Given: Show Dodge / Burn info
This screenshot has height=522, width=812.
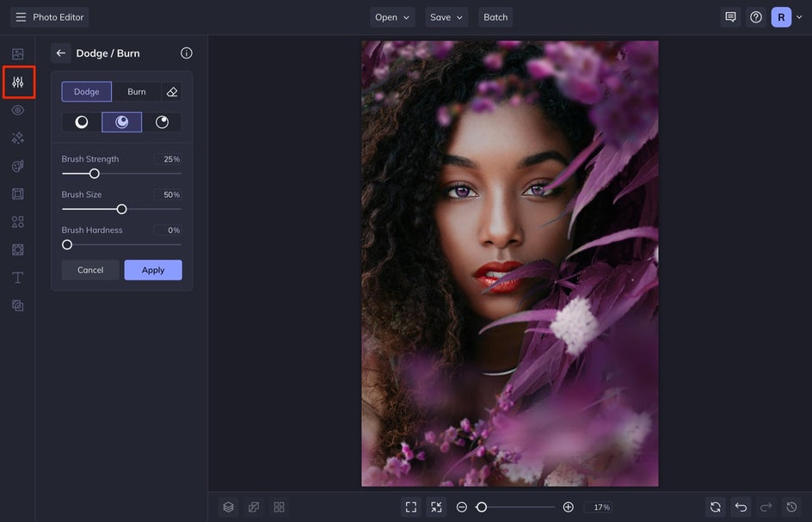Looking at the screenshot, I should (187, 52).
